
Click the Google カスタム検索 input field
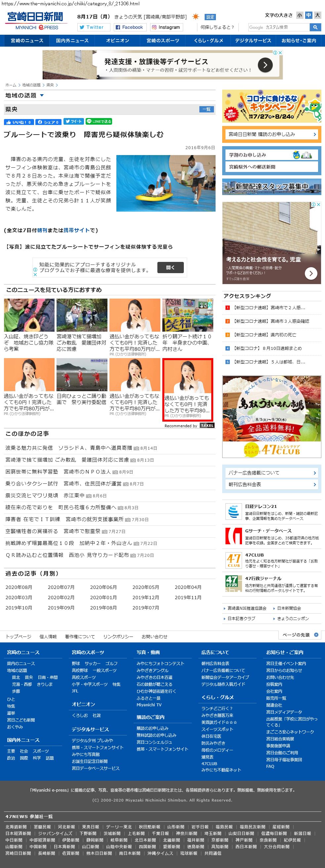(x=278, y=27)
